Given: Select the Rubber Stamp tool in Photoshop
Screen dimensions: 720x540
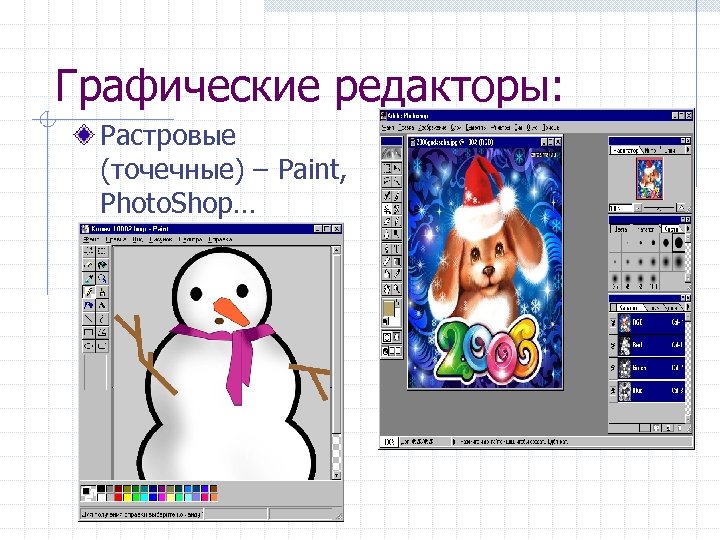Looking at the screenshot, I should 388,209.
